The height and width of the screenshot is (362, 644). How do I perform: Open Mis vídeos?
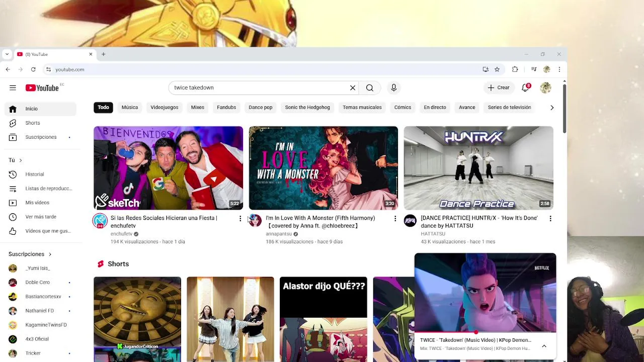pyautogui.click(x=40, y=202)
